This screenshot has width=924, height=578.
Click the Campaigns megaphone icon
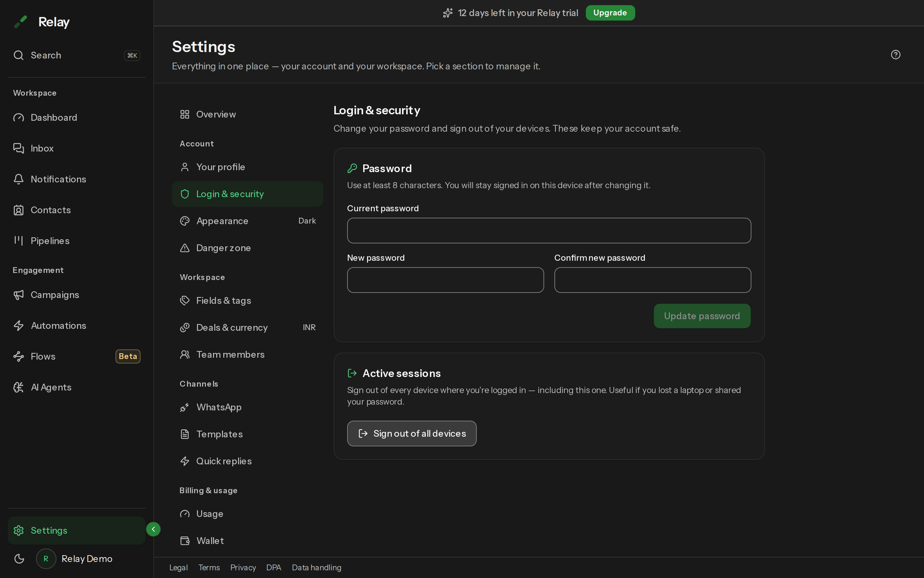click(x=18, y=295)
